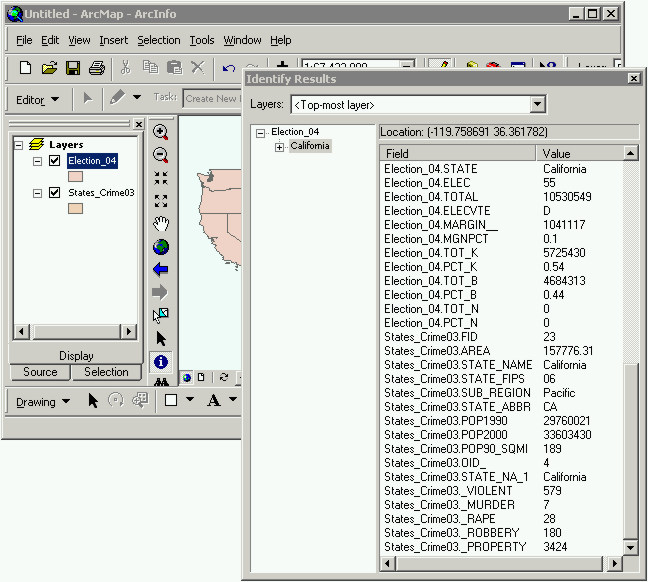Click Election_04 layer color symbol
The width and height of the screenshot is (648, 582).
[x=75, y=177]
